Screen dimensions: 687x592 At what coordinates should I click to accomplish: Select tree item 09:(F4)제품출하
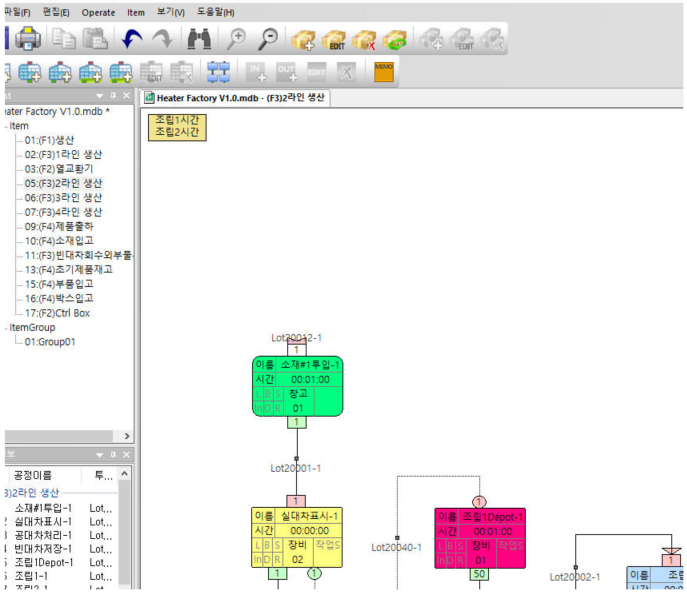tap(62, 227)
